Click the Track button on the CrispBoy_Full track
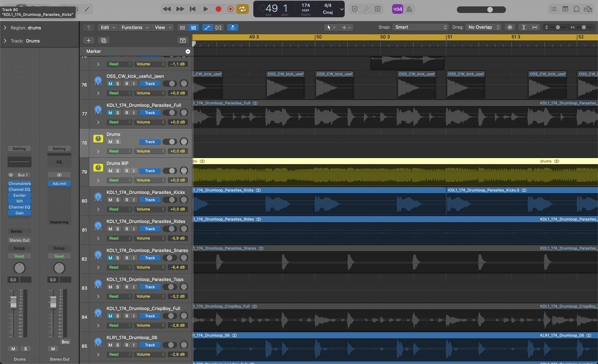598x364 pixels. [x=150, y=316]
